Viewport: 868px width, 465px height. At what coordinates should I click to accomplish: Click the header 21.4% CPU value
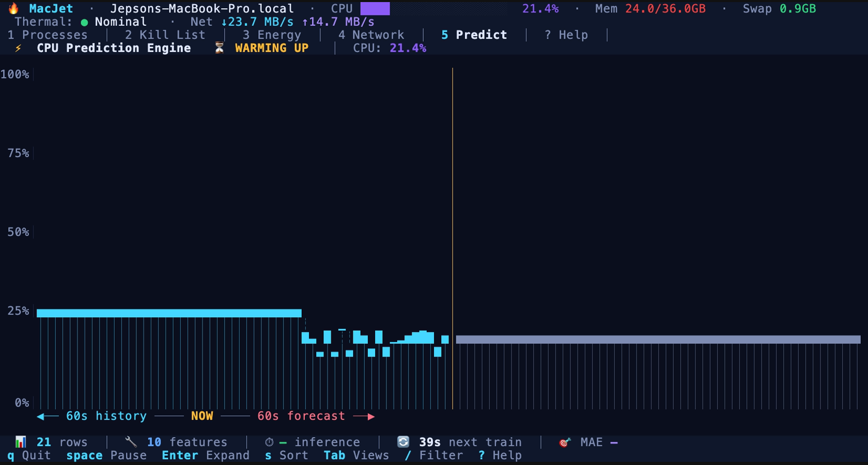pos(540,9)
